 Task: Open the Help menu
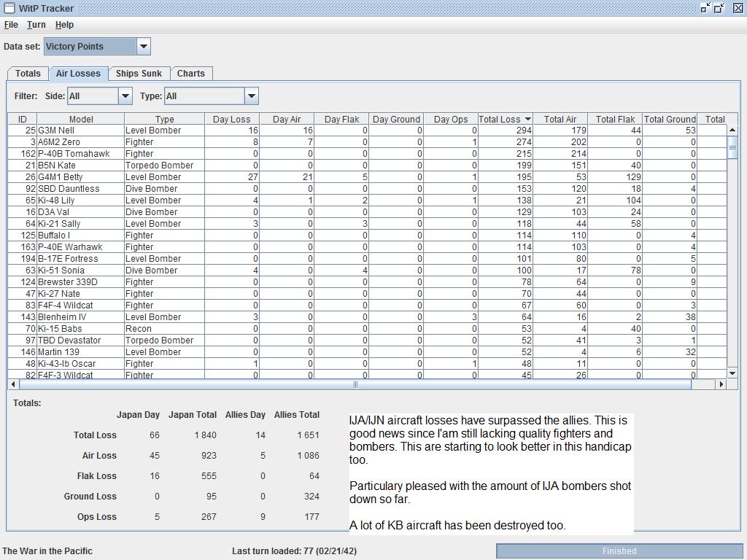[x=64, y=25]
